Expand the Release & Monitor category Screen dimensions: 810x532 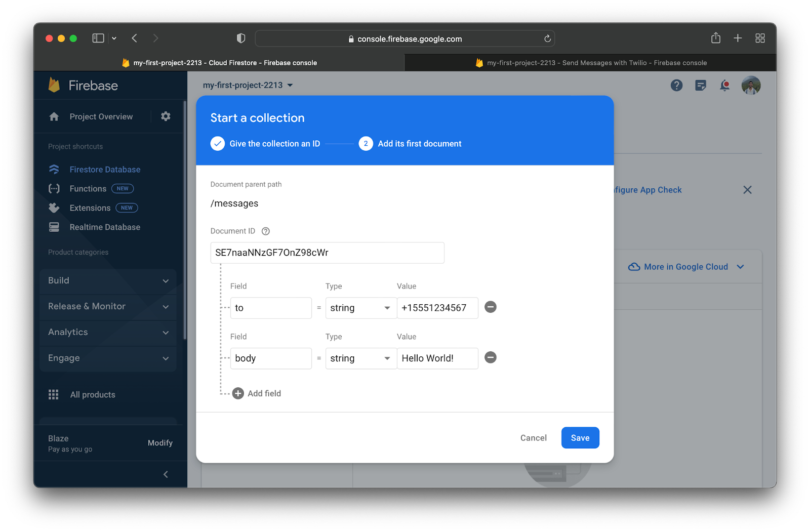click(108, 306)
